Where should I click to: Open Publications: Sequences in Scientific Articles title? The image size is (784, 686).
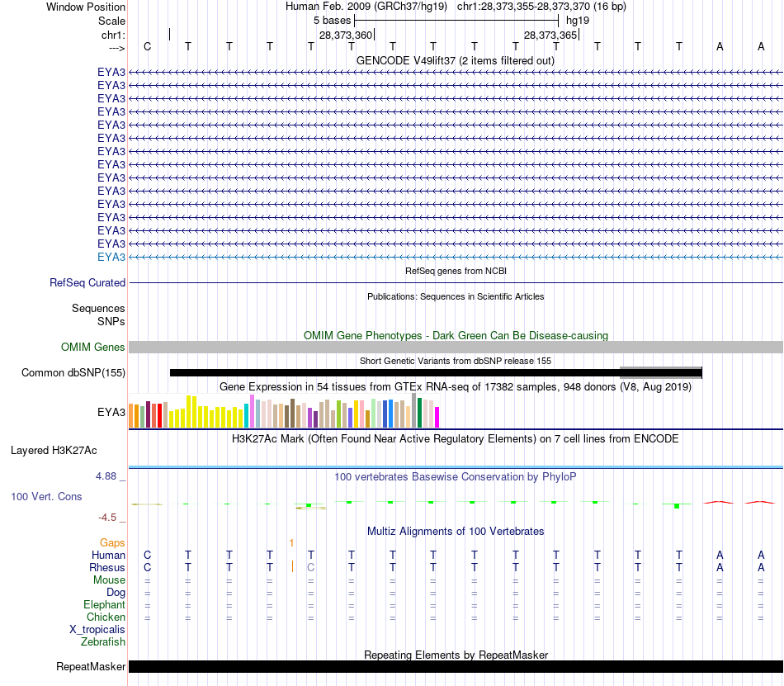click(x=456, y=296)
